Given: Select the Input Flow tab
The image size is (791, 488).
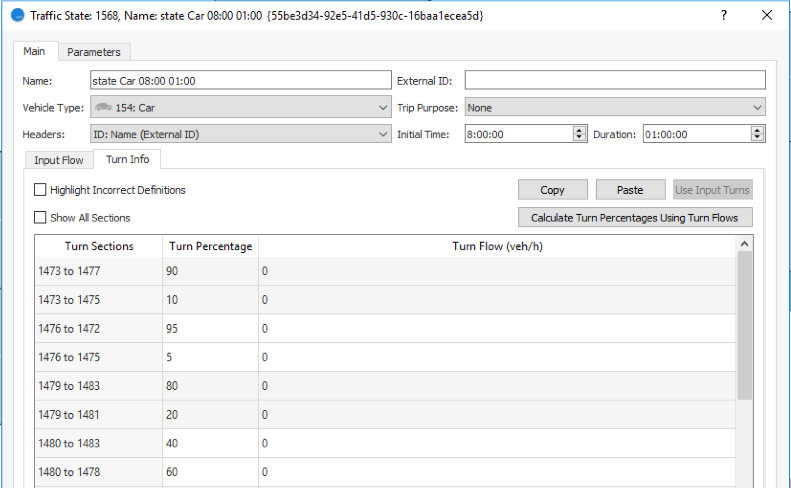Looking at the screenshot, I should pos(59,160).
